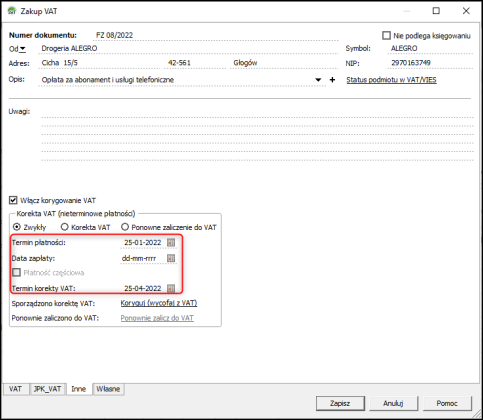Click the plus icon beside Opis
The height and width of the screenshot is (420, 483).
pos(332,80)
